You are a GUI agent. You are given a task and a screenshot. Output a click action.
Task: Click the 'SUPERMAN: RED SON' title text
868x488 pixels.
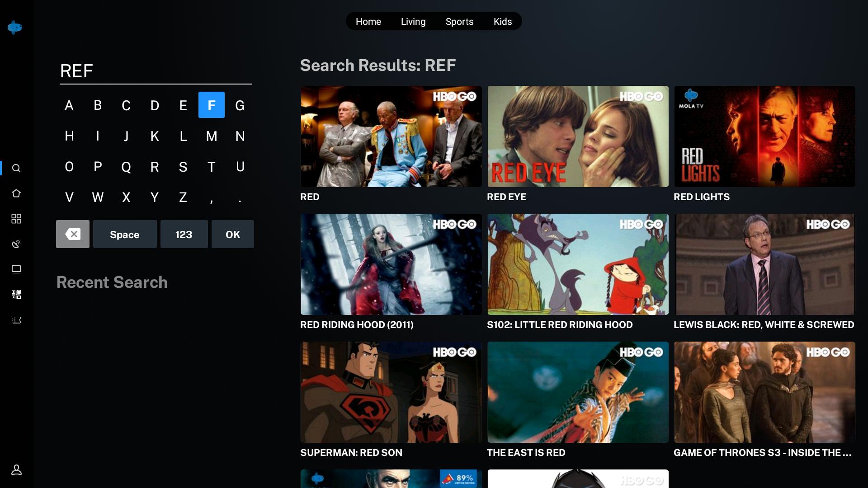(351, 453)
